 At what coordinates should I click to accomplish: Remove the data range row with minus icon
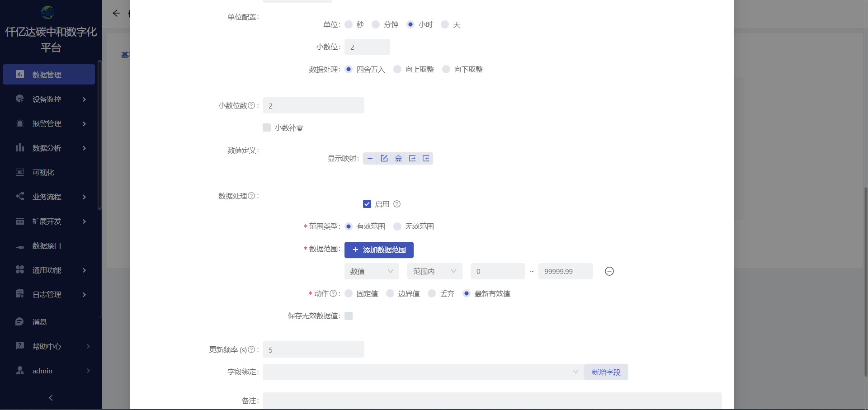coord(609,271)
